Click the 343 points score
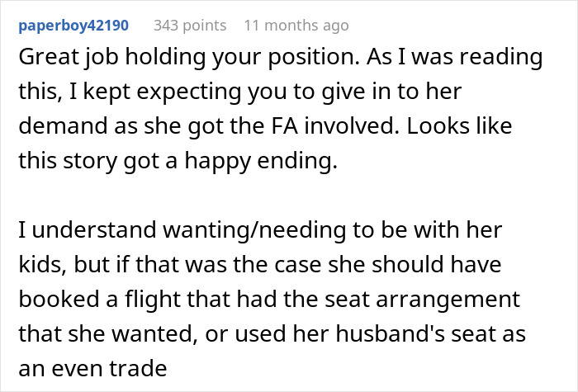 pyautogui.click(x=190, y=26)
